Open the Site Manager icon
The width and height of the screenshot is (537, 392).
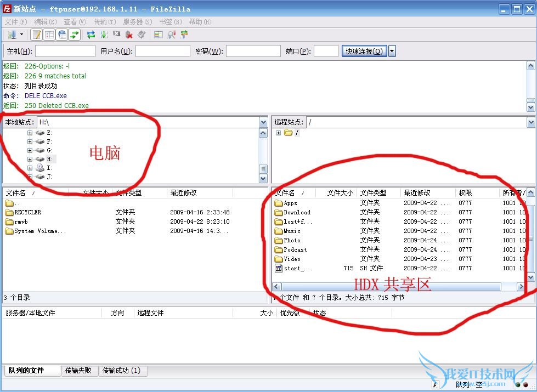(x=12, y=35)
